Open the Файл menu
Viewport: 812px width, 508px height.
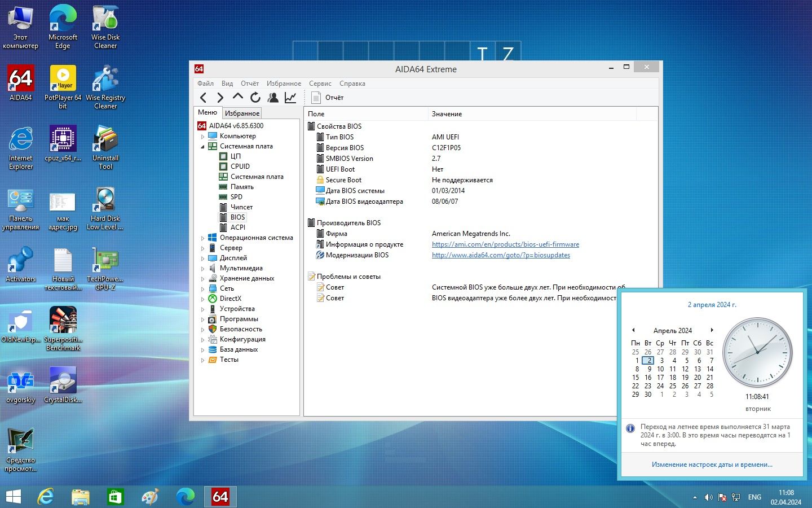tap(205, 84)
